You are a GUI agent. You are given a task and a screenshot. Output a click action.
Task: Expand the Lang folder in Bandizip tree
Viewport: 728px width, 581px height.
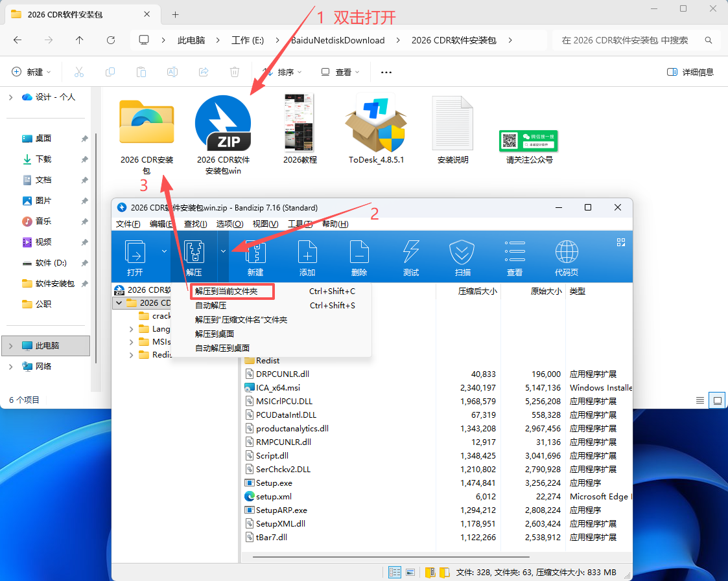(132, 329)
